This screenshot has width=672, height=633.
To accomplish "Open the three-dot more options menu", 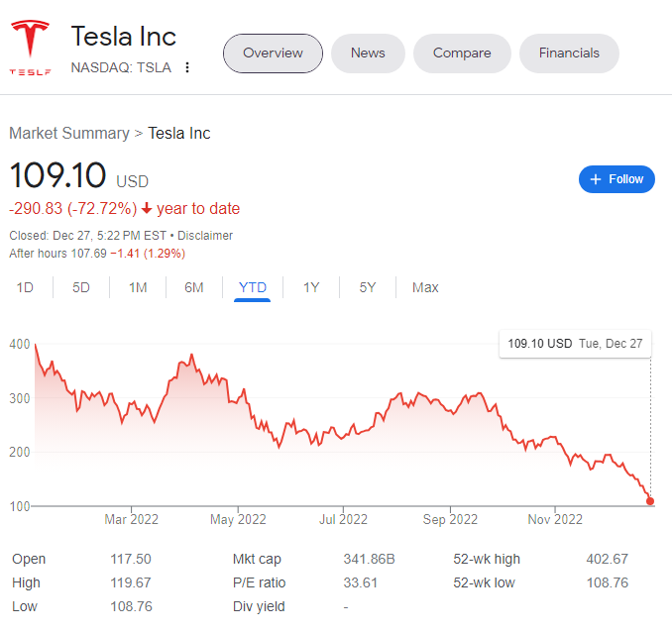I will click(187, 67).
